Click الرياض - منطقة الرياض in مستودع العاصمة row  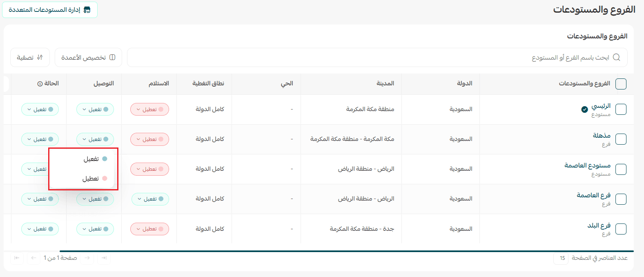coord(366,169)
